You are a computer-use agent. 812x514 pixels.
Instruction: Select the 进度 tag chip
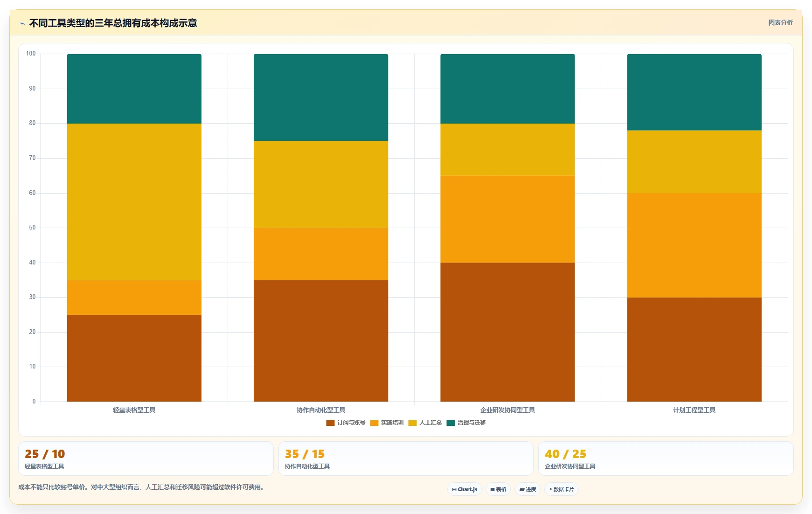[527, 489]
